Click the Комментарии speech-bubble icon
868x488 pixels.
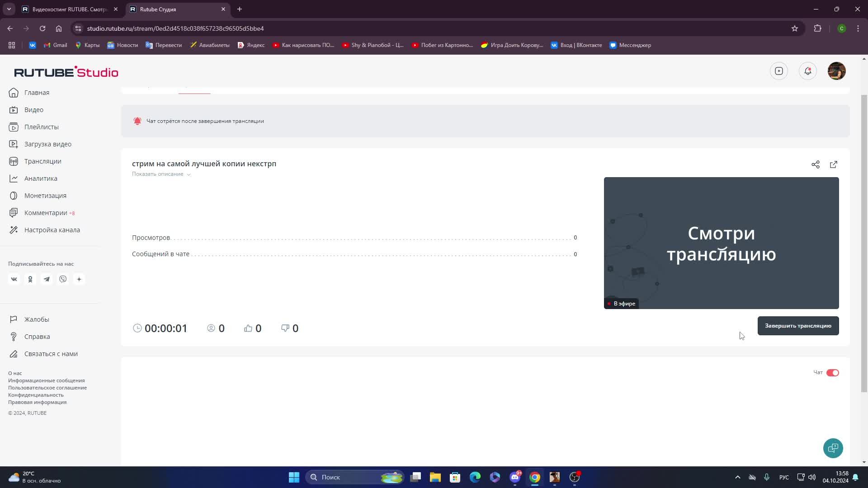click(x=14, y=213)
